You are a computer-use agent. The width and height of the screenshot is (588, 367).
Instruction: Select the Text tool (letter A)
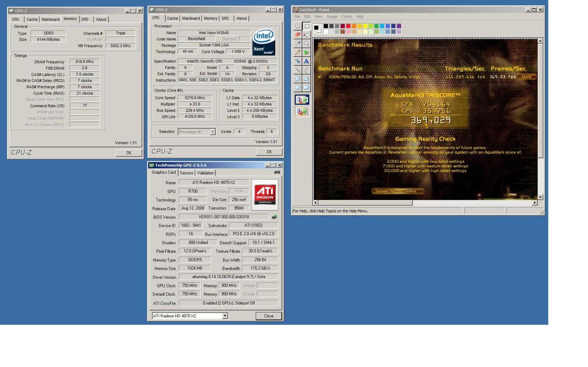[x=306, y=61]
